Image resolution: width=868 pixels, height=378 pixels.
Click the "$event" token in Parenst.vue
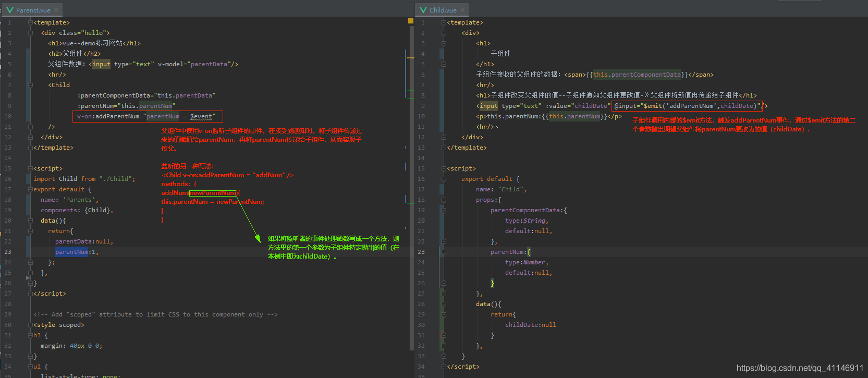(201, 116)
